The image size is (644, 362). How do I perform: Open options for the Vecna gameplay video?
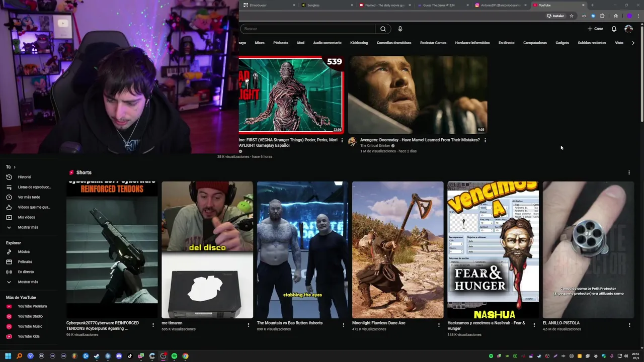tap(342, 140)
